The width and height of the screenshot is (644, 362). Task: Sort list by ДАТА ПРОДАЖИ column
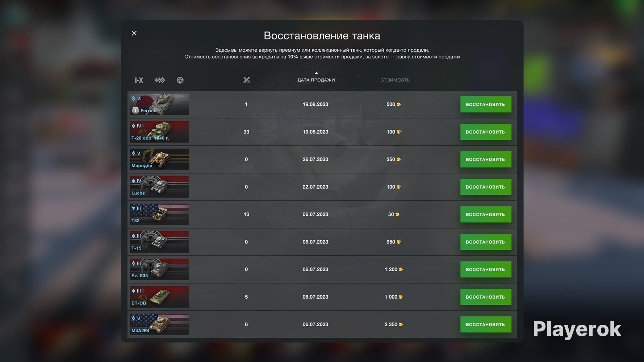click(x=316, y=80)
